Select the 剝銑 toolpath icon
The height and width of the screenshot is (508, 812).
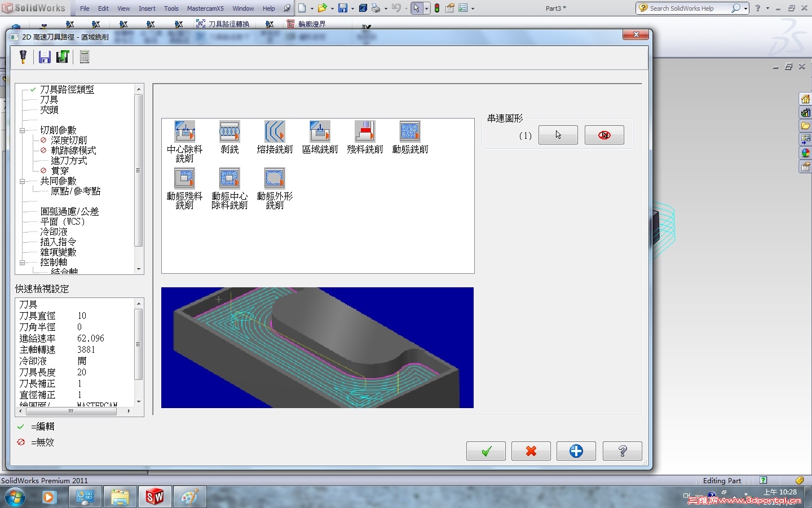coord(230,132)
